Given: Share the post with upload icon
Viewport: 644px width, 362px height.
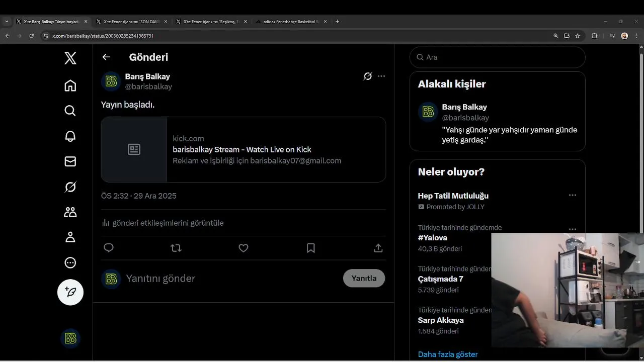Looking at the screenshot, I should 378,248.
